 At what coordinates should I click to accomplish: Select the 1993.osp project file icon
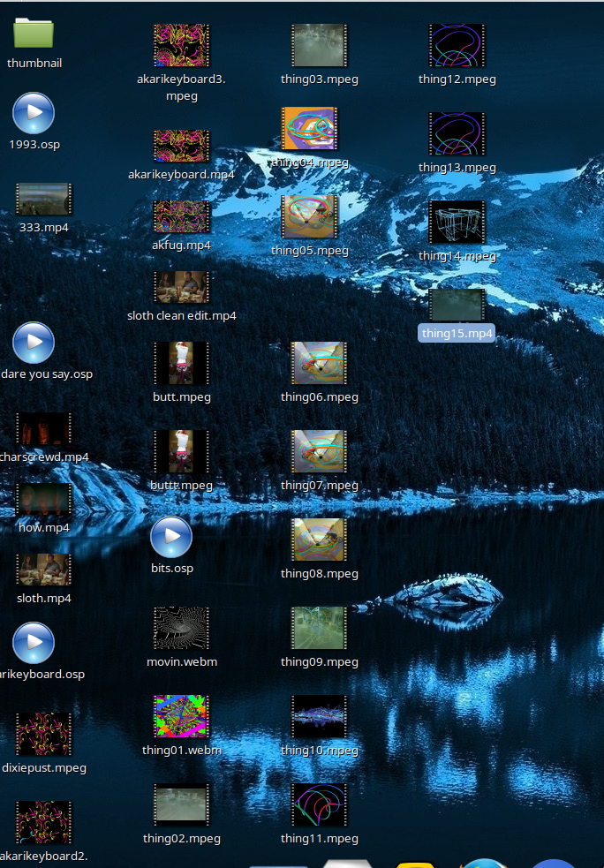click(x=34, y=113)
